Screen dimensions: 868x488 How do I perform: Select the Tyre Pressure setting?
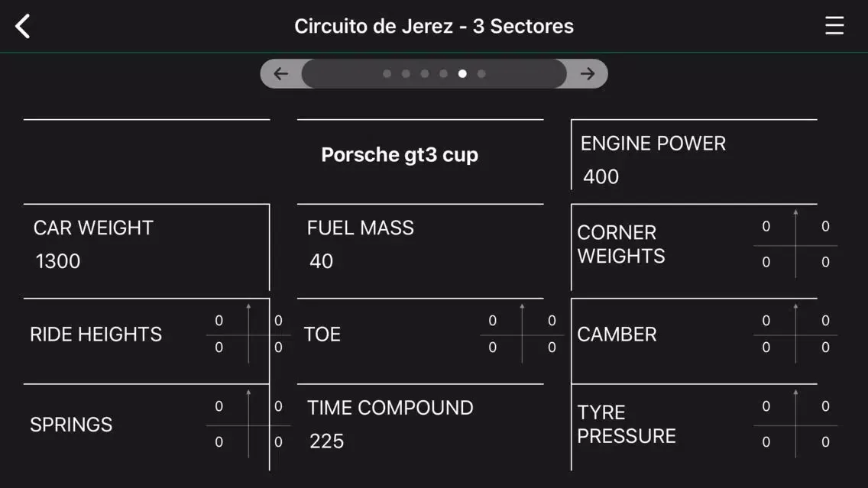pyautogui.click(x=627, y=425)
